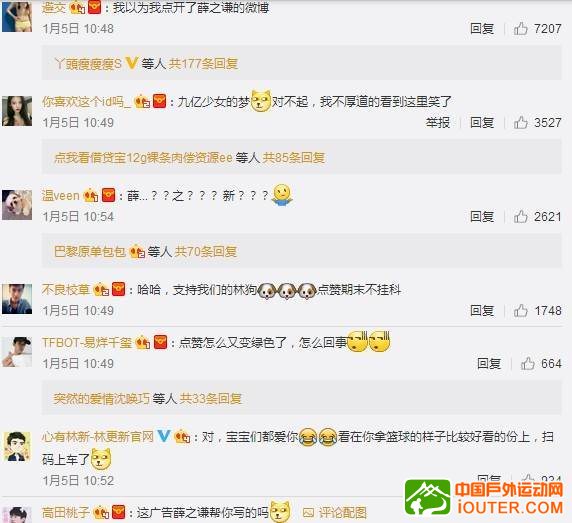Click red envelope badge beside 不良校草
Image resolution: width=572 pixels, height=523 pixels.
(118, 289)
